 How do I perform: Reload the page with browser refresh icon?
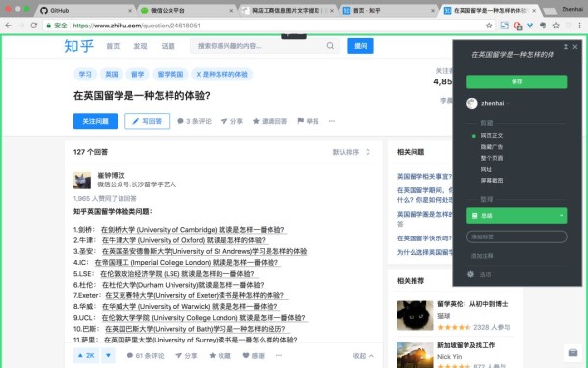pos(33,26)
